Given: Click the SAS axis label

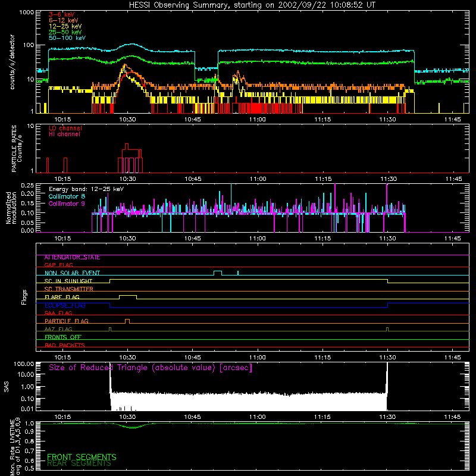Looking at the screenshot, I should click(7, 387).
